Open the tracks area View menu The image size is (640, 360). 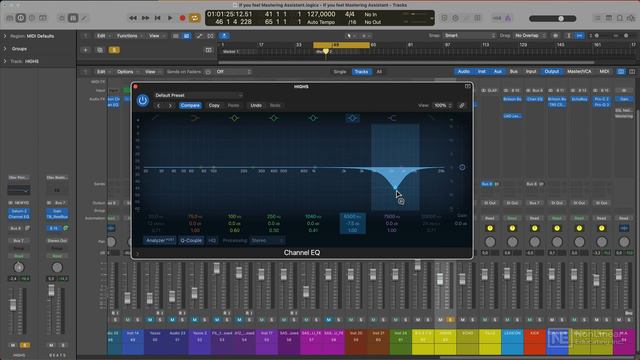point(156,36)
